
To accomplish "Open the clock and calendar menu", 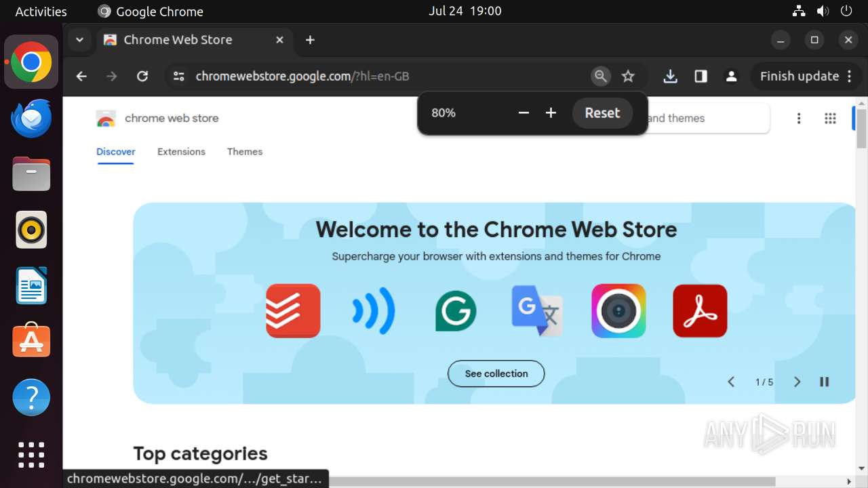I will 465,11.
